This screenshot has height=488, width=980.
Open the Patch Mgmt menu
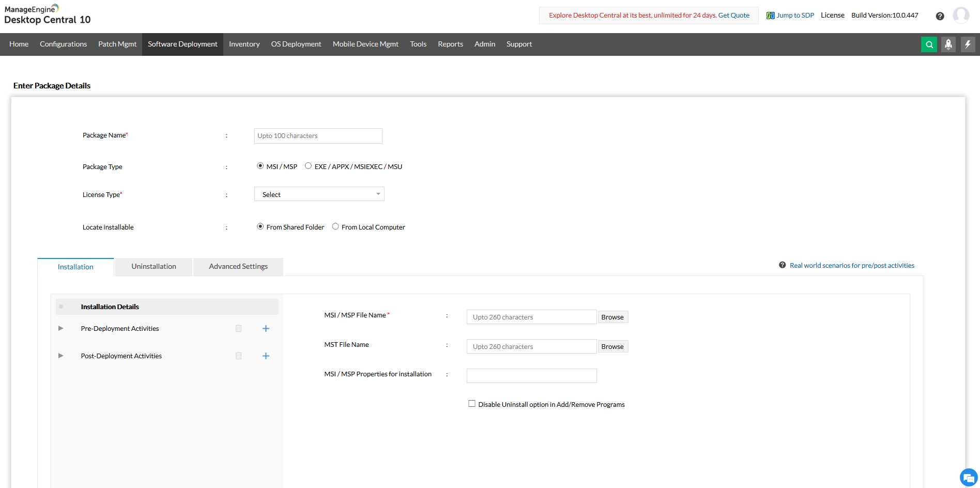(x=117, y=44)
